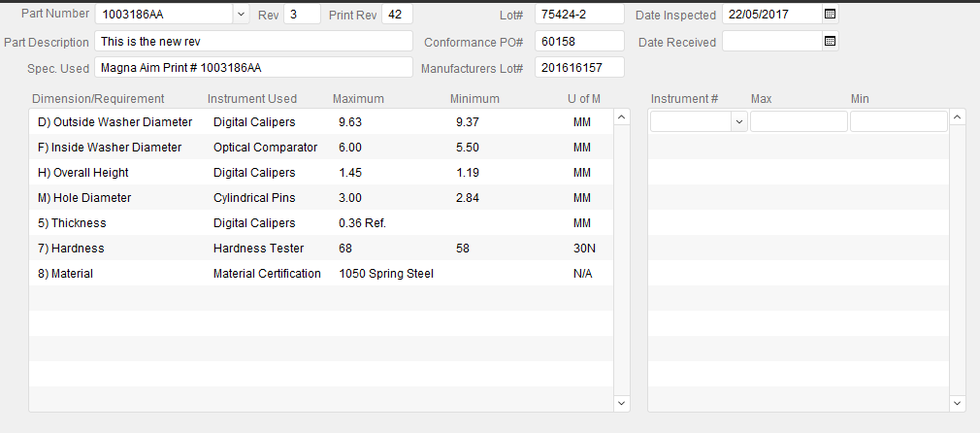Click the 3.00 maximum value
Screen dimensions: 980x433
tap(350, 198)
